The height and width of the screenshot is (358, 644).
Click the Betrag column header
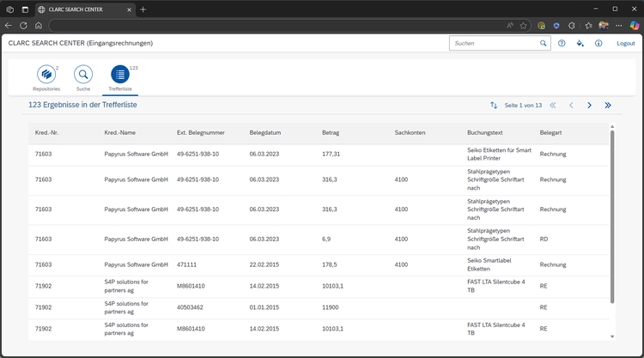pyautogui.click(x=331, y=132)
